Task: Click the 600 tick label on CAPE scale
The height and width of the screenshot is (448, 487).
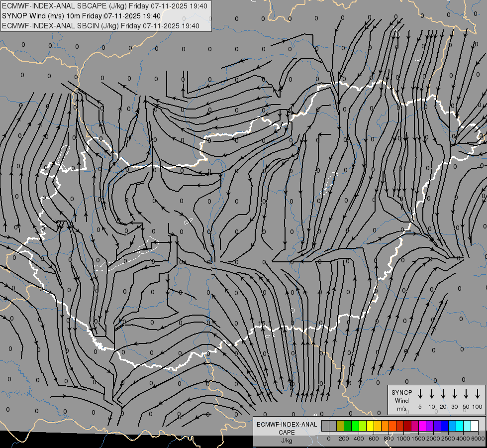Action: click(374, 439)
